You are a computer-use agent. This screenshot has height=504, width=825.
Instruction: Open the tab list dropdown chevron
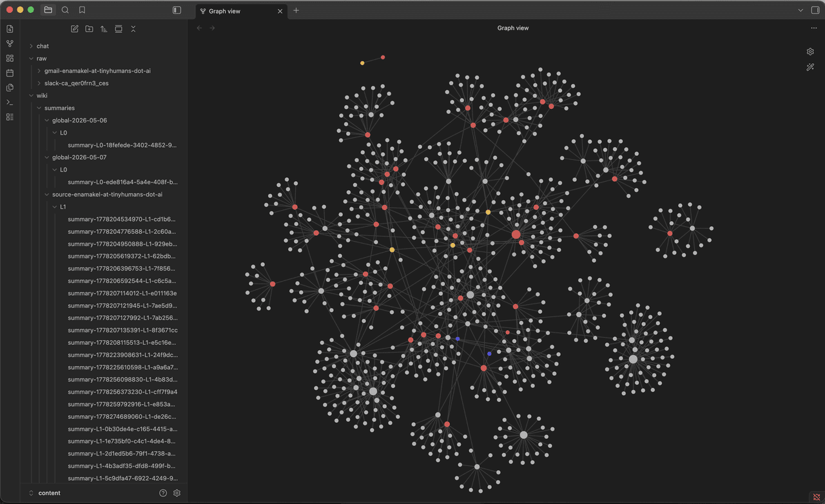[x=801, y=10]
